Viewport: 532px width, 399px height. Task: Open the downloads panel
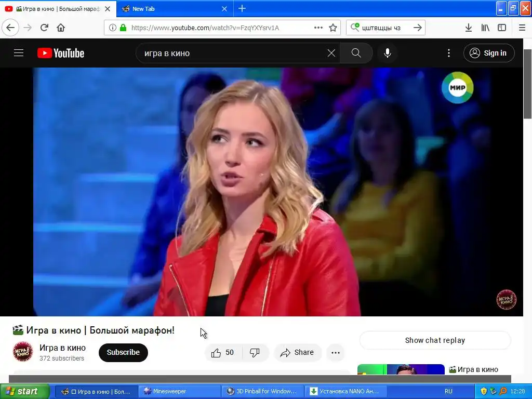[x=469, y=28]
